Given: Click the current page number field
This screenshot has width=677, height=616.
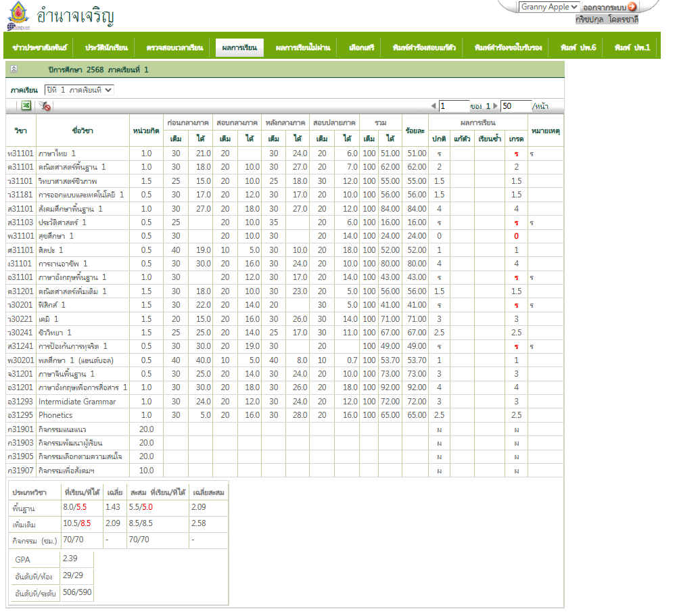Looking at the screenshot, I should pyautogui.click(x=453, y=106).
